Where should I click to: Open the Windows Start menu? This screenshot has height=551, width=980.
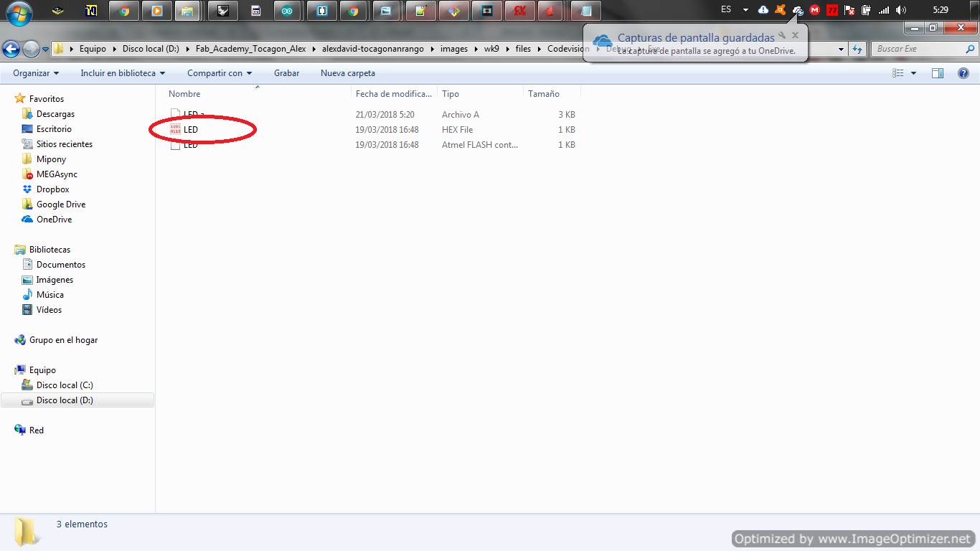click(19, 11)
